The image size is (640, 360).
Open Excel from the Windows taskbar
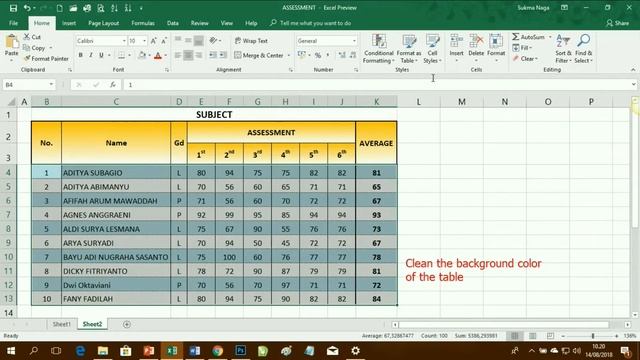point(172,351)
